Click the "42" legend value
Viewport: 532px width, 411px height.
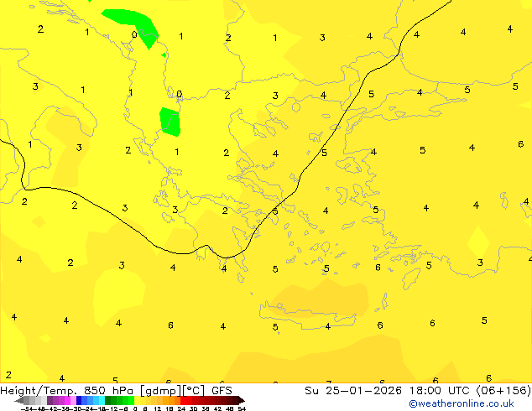[x=218, y=408]
